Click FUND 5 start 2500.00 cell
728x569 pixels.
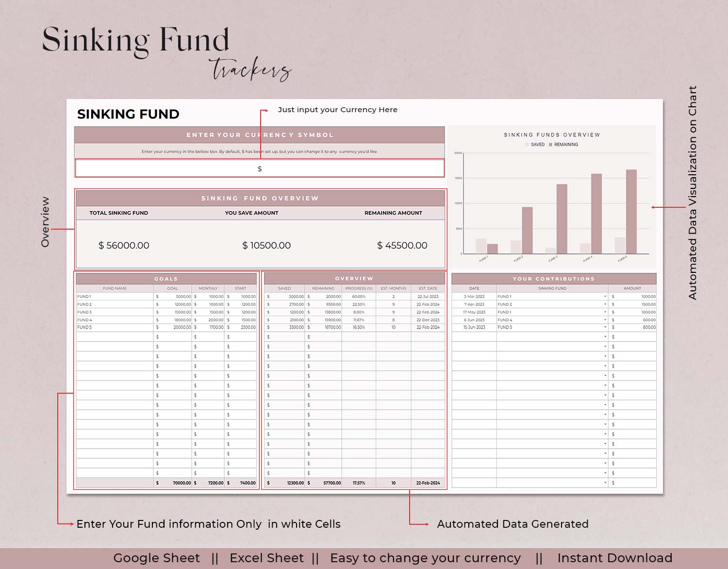(241, 327)
